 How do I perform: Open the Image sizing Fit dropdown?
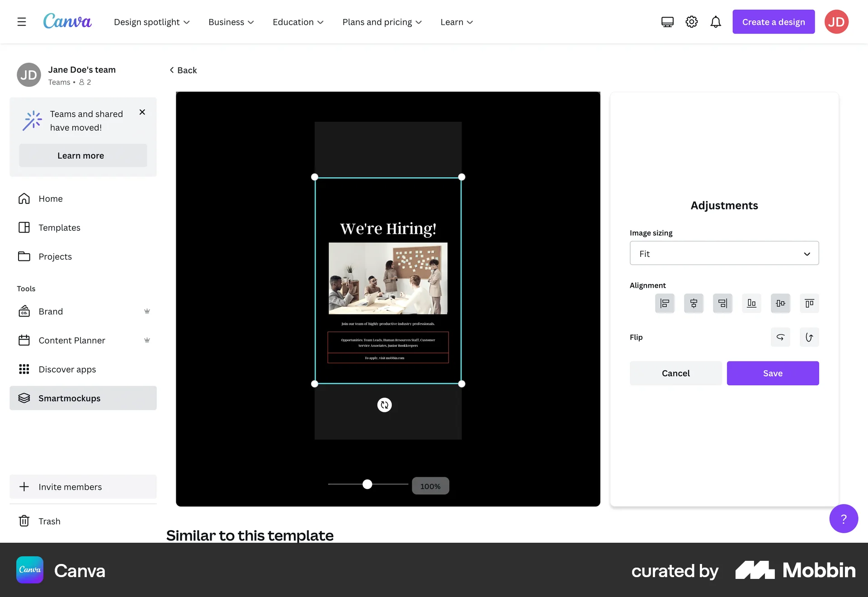pyautogui.click(x=724, y=253)
